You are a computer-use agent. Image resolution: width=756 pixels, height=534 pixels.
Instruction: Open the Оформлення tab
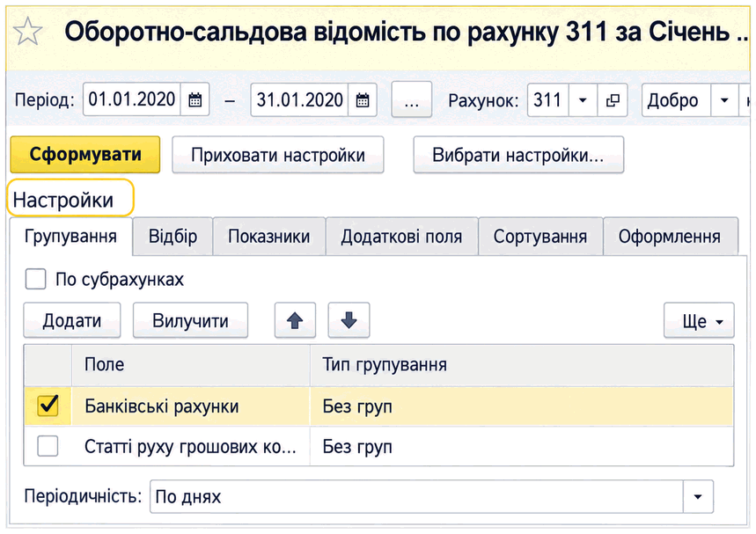[670, 237]
